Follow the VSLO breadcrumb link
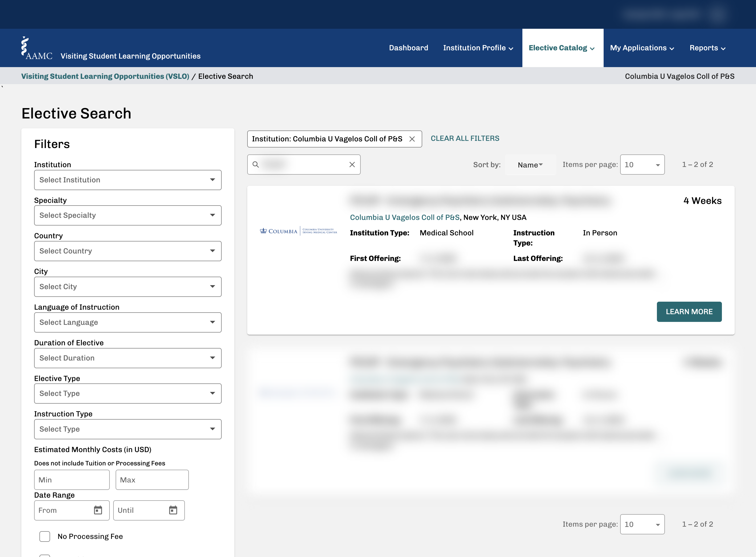The height and width of the screenshot is (557, 756). pos(105,76)
